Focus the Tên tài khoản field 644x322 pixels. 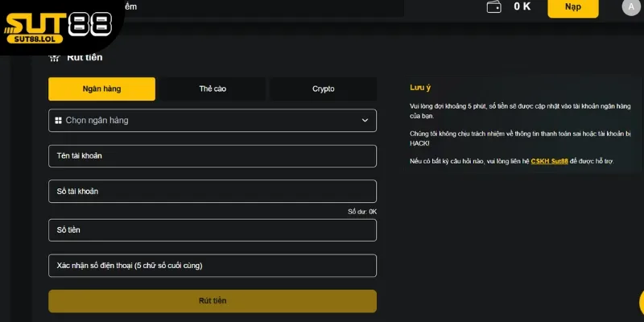point(213,156)
